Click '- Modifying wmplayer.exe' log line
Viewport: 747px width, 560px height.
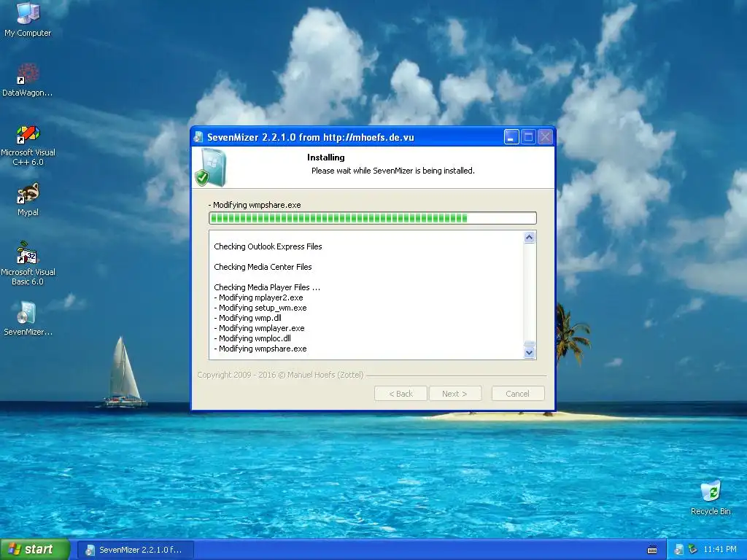click(x=259, y=329)
